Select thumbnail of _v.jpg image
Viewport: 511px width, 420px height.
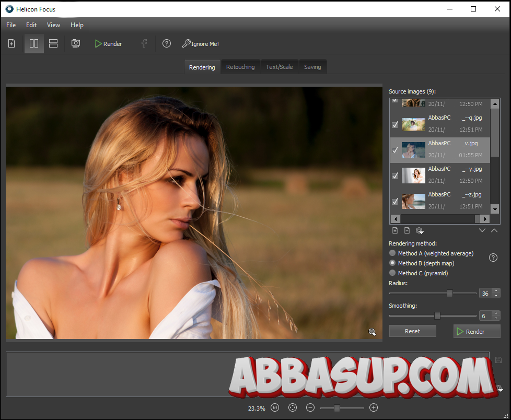coord(413,150)
